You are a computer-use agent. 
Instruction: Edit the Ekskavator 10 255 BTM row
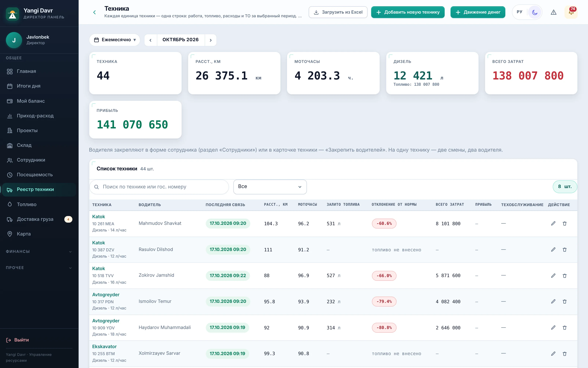click(x=553, y=354)
